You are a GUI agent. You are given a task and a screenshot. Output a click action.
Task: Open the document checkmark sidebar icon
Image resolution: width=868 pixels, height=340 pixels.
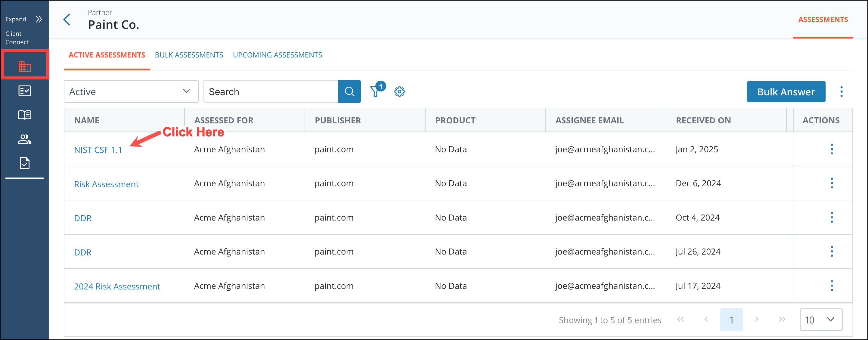coord(25,163)
